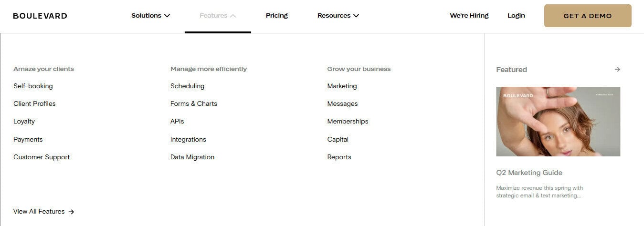Expand the Resources dropdown
This screenshot has height=226, width=644.
(x=338, y=16)
